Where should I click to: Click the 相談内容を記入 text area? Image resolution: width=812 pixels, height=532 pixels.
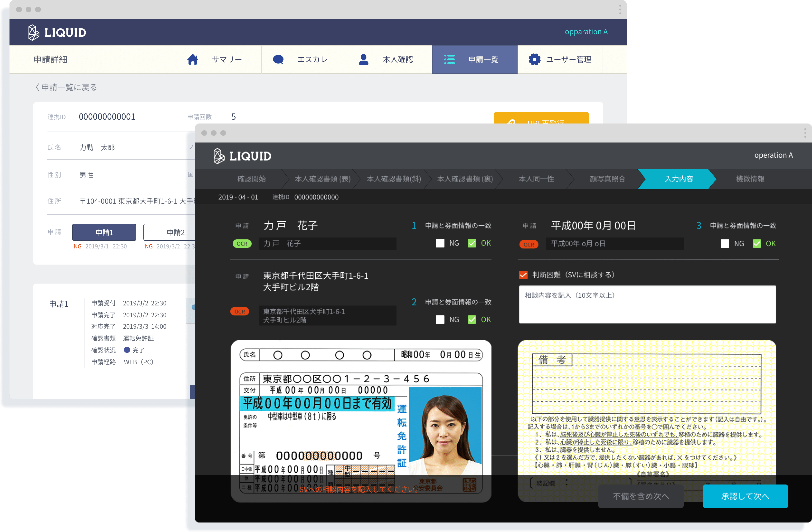click(647, 304)
